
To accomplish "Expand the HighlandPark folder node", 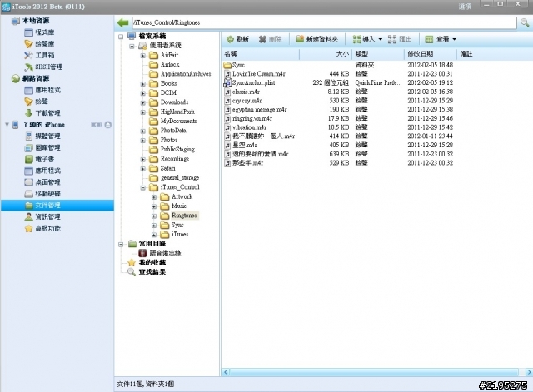I will tap(143, 112).
